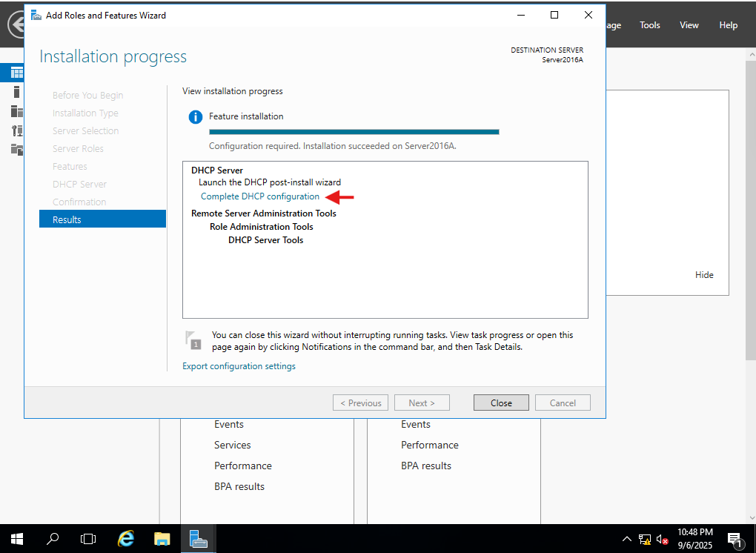This screenshot has width=756, height=553.
Task: Click Services in the left server tile
Action: click(233, 445)
